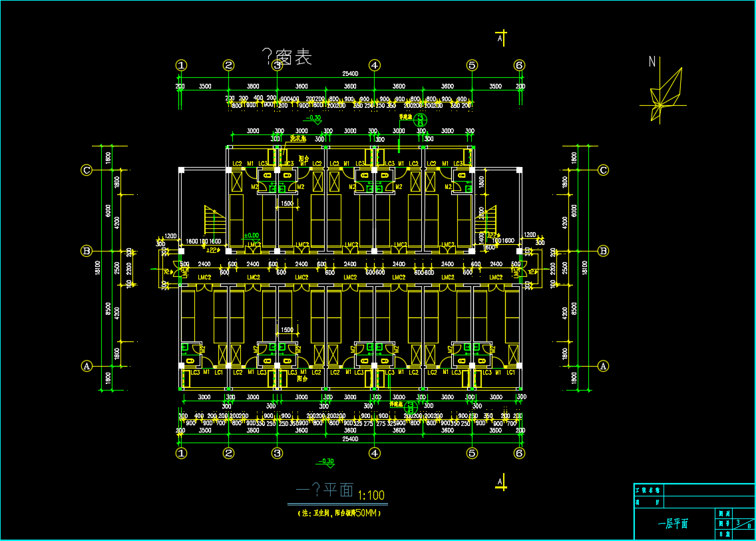Click the -0.30 elevation marker above the plan
This screenshot has width=756, height=541.
click(313, 119)
